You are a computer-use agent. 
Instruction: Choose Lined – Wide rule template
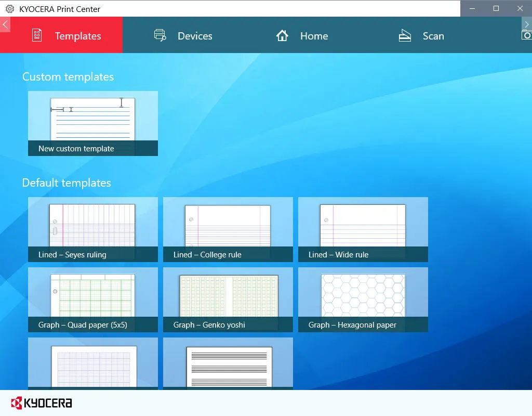point(363,229)
